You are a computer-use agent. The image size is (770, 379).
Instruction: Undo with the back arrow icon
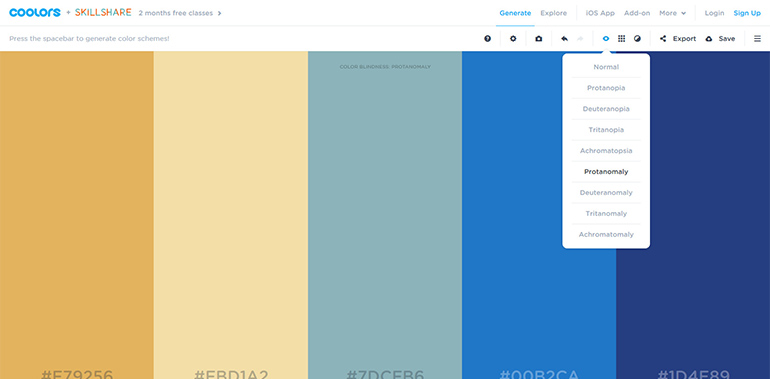[x=564, y=38]
